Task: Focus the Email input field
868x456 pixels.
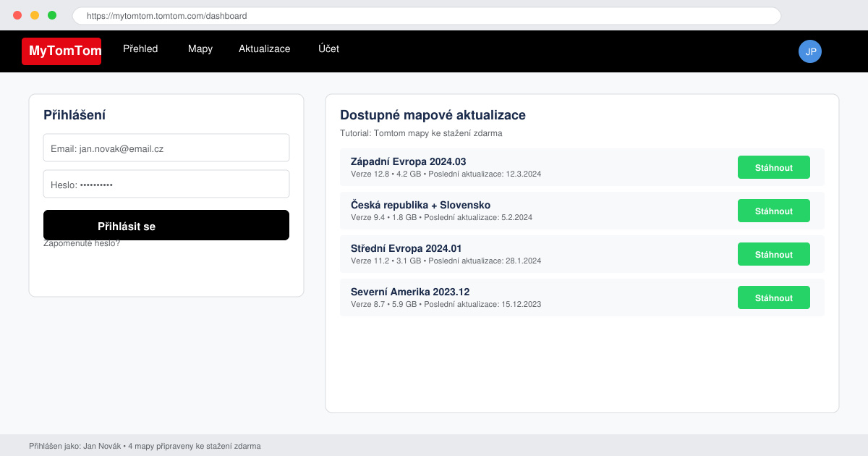Action: (x=166, y=148)
